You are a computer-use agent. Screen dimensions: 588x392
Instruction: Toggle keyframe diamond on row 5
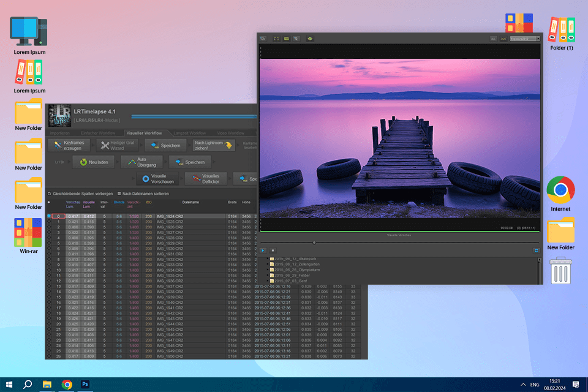[x=49, y=243]
